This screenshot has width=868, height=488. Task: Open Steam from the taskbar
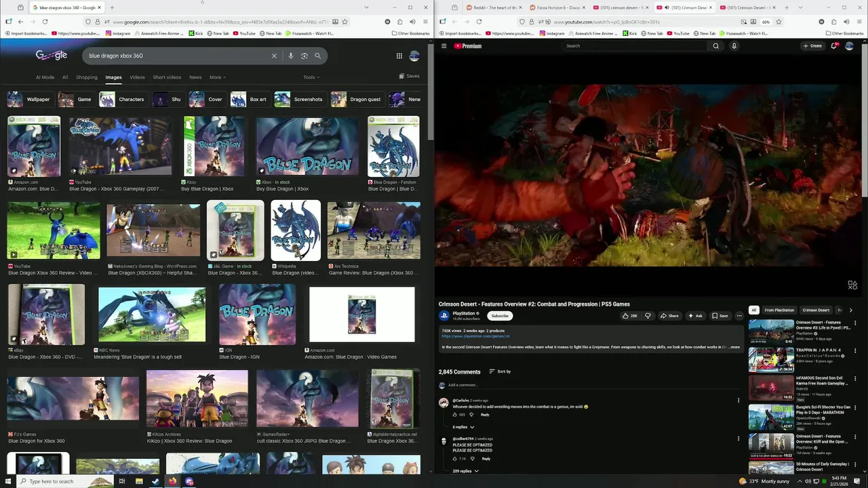(155, 481)
